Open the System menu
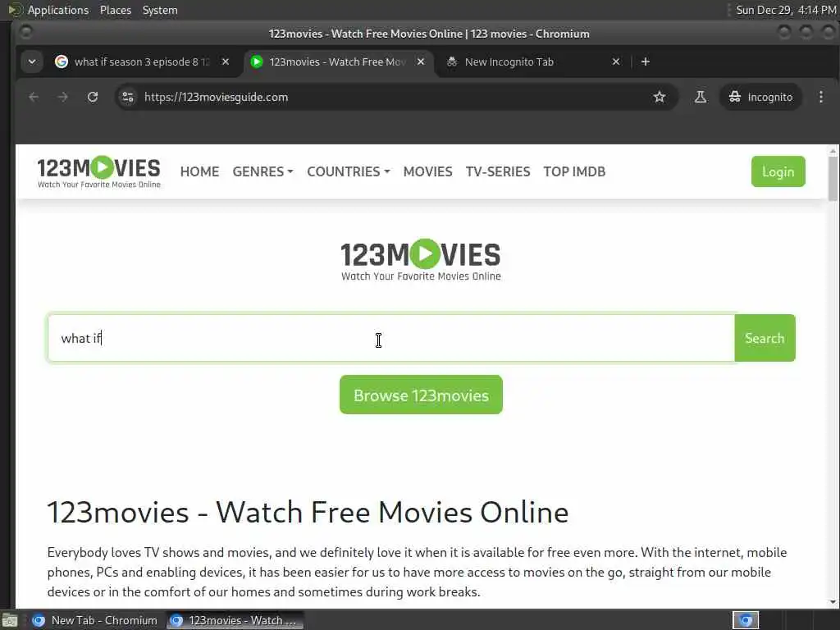The image size is (840, 630). pyautogui.click(x=160, y=10)
